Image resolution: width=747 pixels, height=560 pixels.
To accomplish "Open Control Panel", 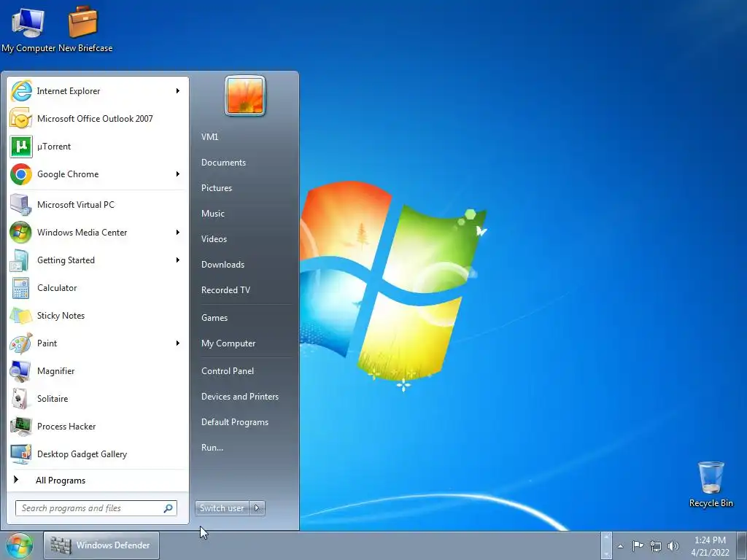I will (228, 371).
